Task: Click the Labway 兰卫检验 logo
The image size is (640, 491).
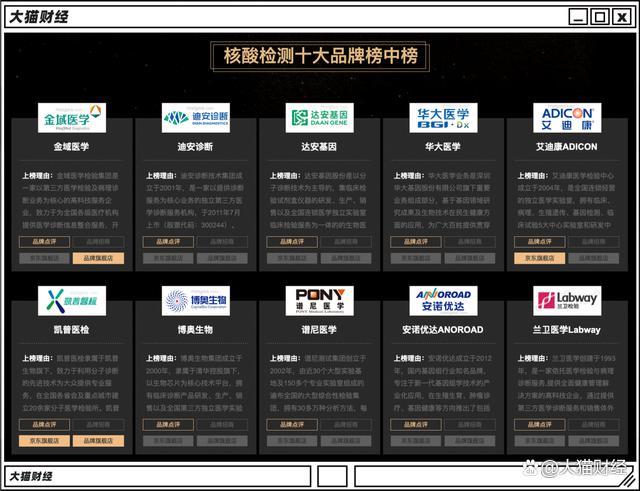Action: tap(567, 300)
